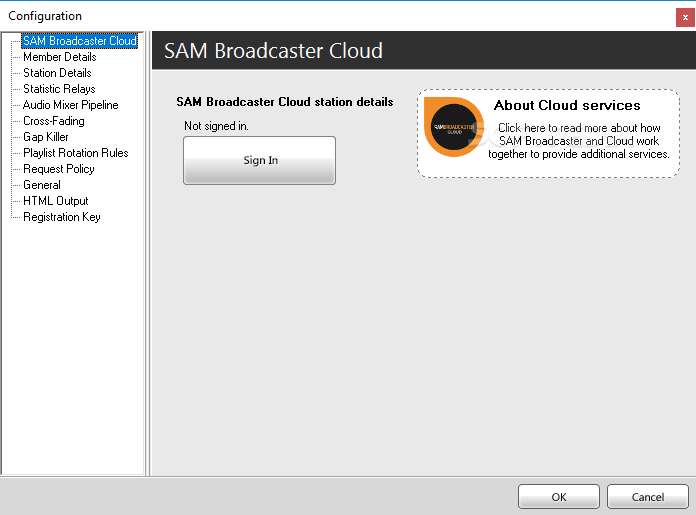
Task: Click the station details heading label
Action: 285,102
